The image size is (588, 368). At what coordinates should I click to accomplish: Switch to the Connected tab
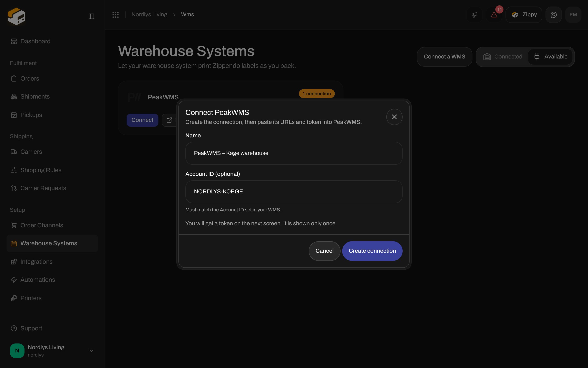coord(502,57)
